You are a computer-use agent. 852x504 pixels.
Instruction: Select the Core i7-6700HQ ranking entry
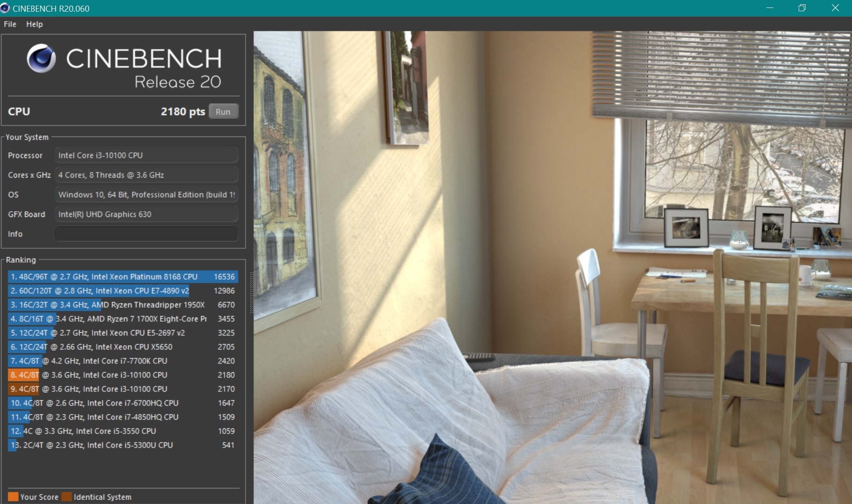click(123, 403)
